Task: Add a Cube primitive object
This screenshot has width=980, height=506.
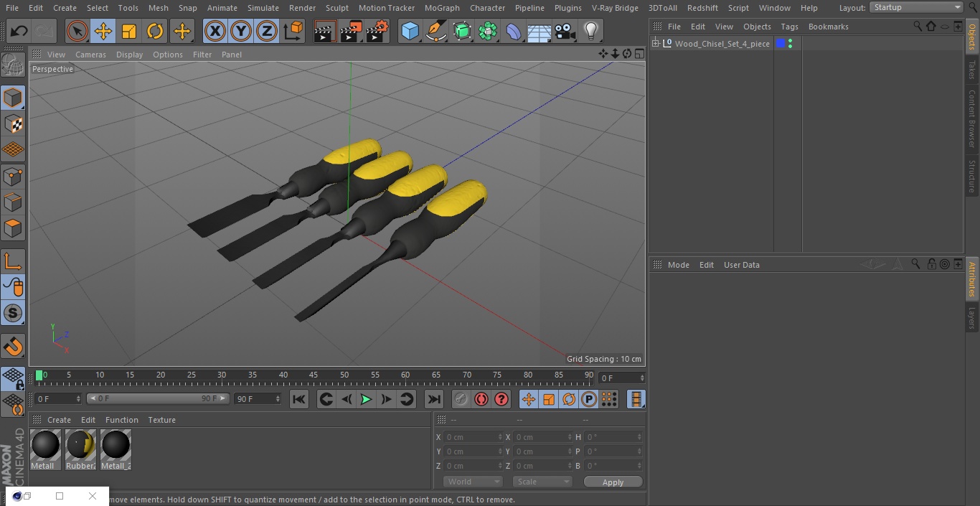Action: pyautogui.click(x=410, y=32)
